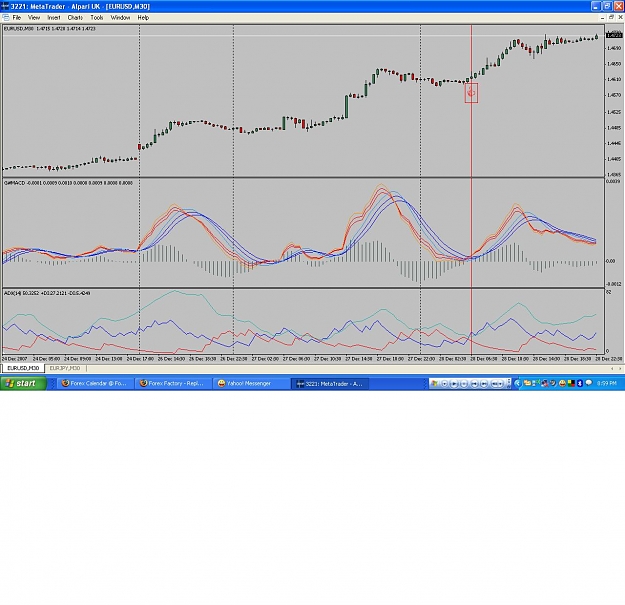Screen dimensions: 625x605
Task: Minimize the inner chart window
Action: click(602, 18)
